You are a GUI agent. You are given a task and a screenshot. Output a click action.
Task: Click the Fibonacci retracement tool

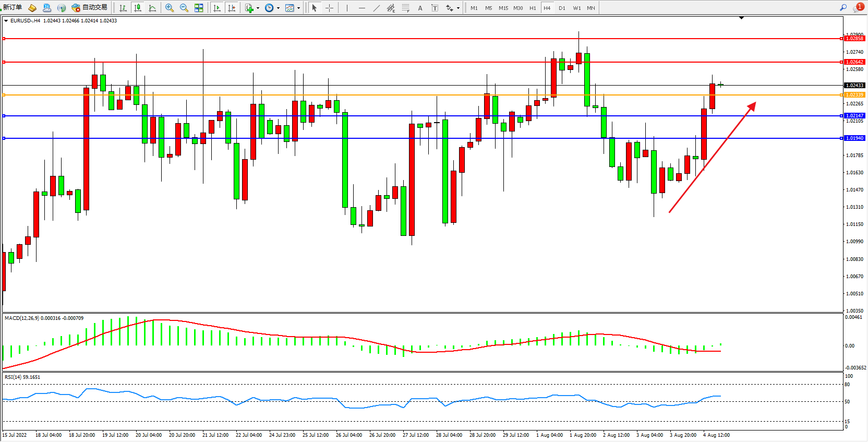[x=405, y=8]
